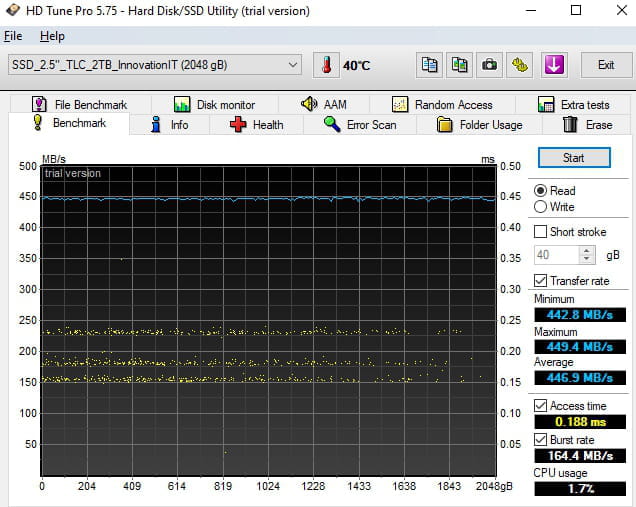Uncheck the Access time checkbox
Image resolution: width=636 pixels, height=507 pixels.
point(540,405)
